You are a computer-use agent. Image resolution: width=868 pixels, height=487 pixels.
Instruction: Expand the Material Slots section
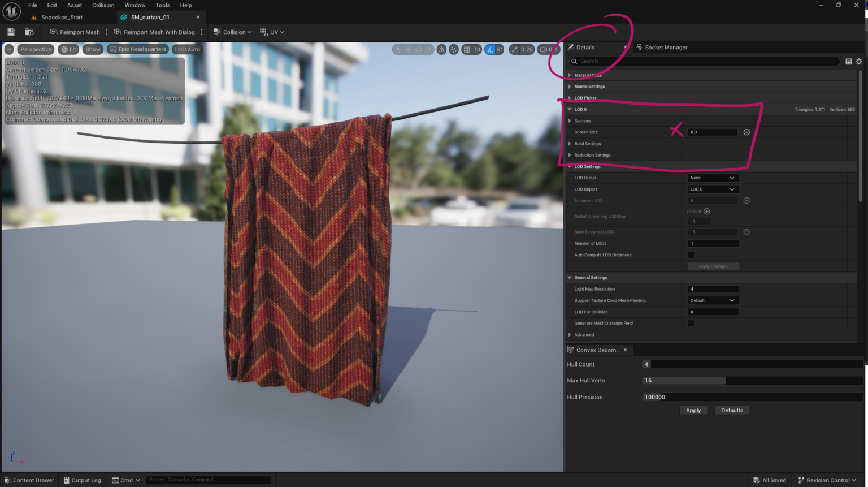point(570,75)
